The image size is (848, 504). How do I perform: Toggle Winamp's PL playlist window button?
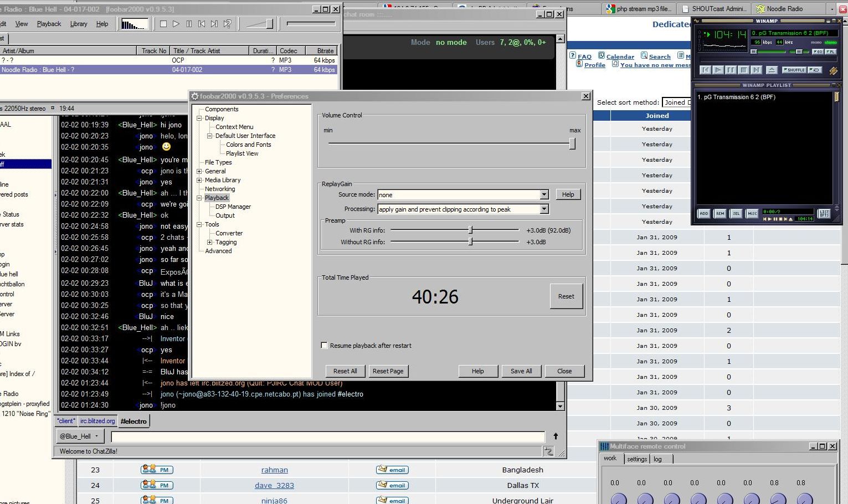[x=830, y=52]
